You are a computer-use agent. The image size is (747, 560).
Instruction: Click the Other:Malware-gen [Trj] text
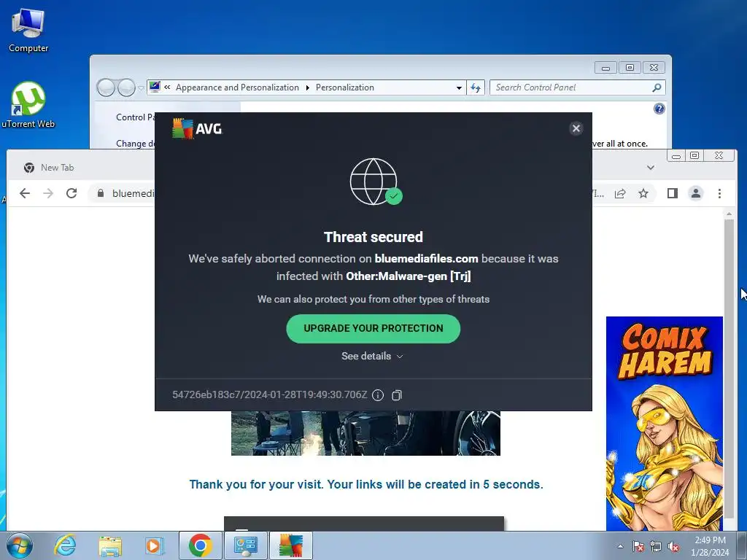point(409,276)
